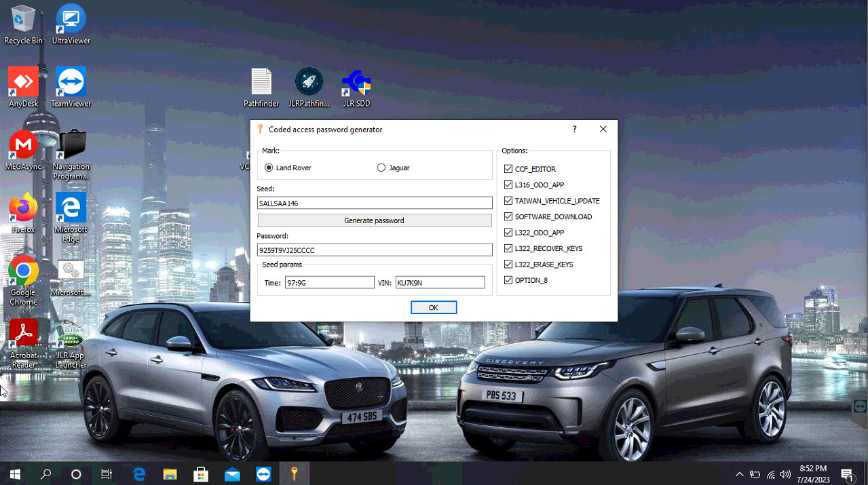868x485 pixels.
Task: Launch the AnyDesk desktop shortcut
Action: 23,83
